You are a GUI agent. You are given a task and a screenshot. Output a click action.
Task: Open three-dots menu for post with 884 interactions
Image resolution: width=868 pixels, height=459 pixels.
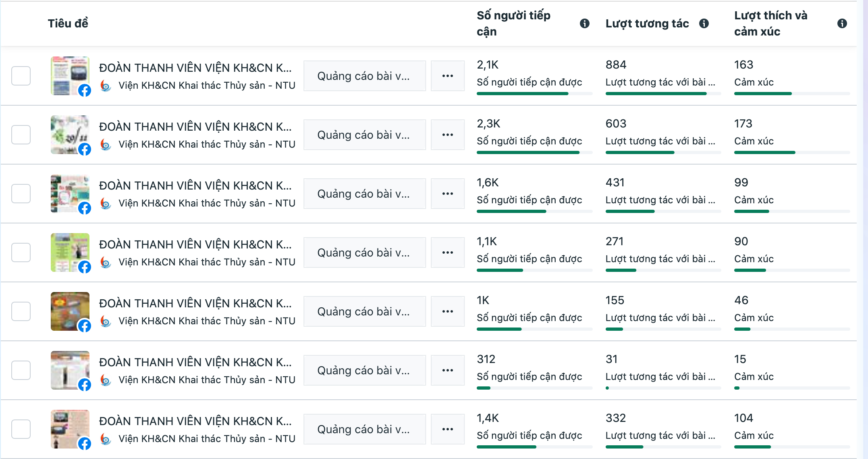447,76
